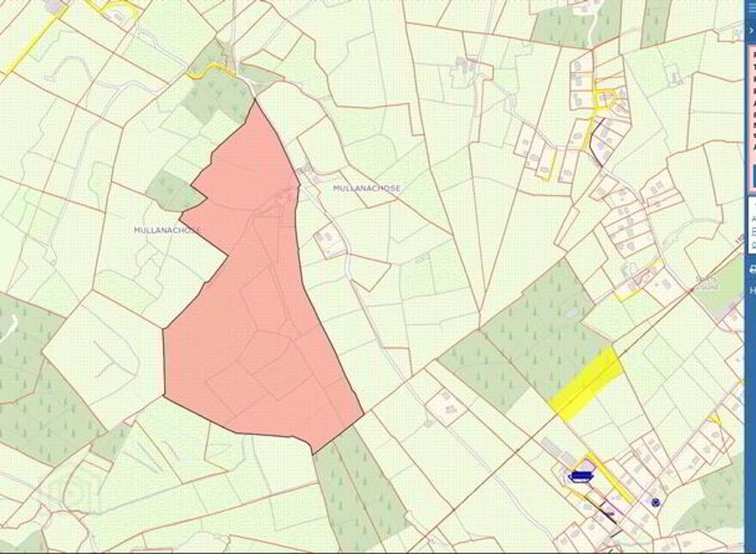Click the Sports Ground map label

(706, 283)
